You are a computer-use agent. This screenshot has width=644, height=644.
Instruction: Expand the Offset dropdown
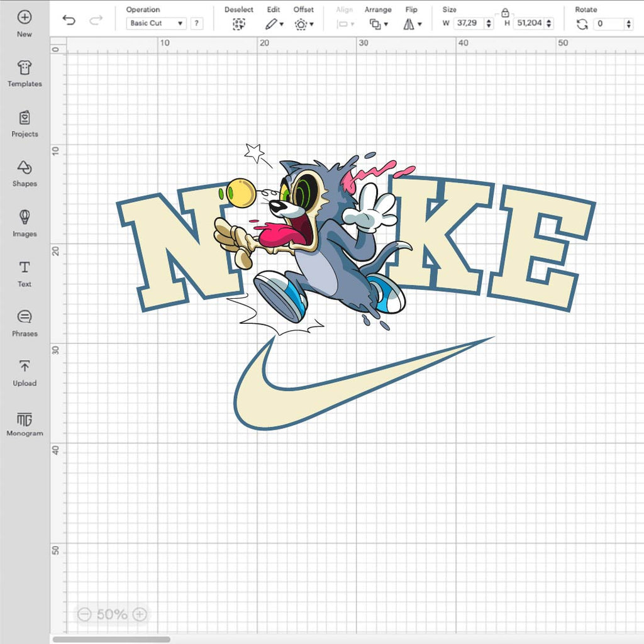(304, 25)
